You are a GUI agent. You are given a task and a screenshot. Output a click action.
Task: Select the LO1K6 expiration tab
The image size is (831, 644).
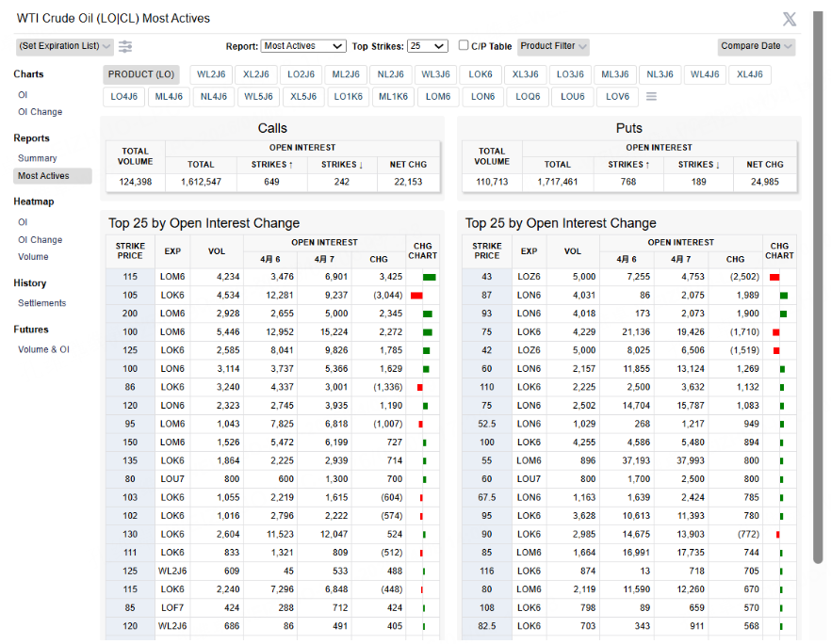(x=349, y=97)
